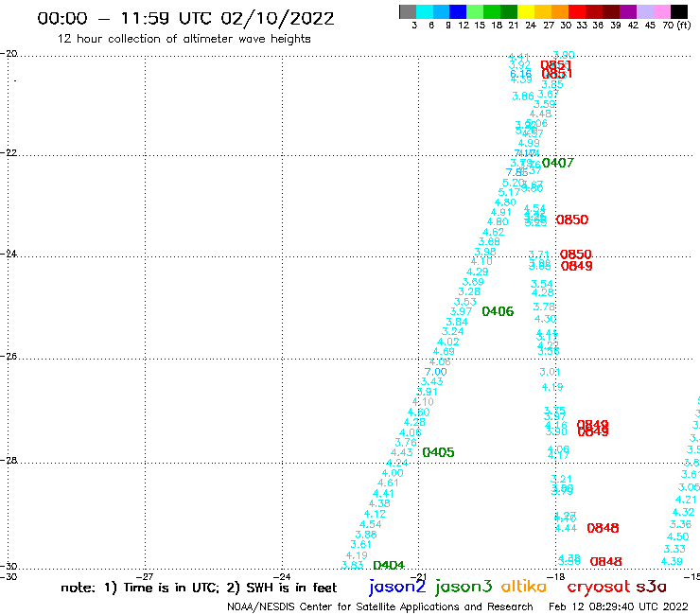Viewport: 700px width, 615px height.
Task: Click the wave height value "7.00"
Action: pyautogui.click(x=435, y=372)
